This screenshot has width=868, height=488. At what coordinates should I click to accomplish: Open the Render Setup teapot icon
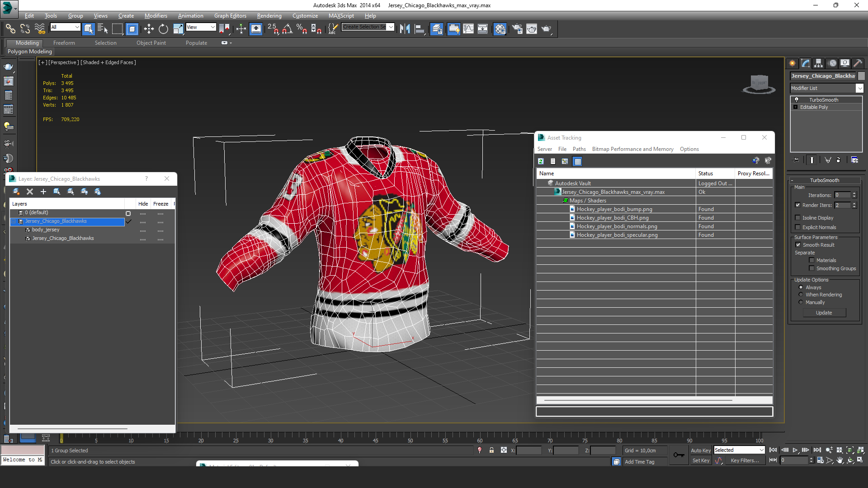[517, 29]
